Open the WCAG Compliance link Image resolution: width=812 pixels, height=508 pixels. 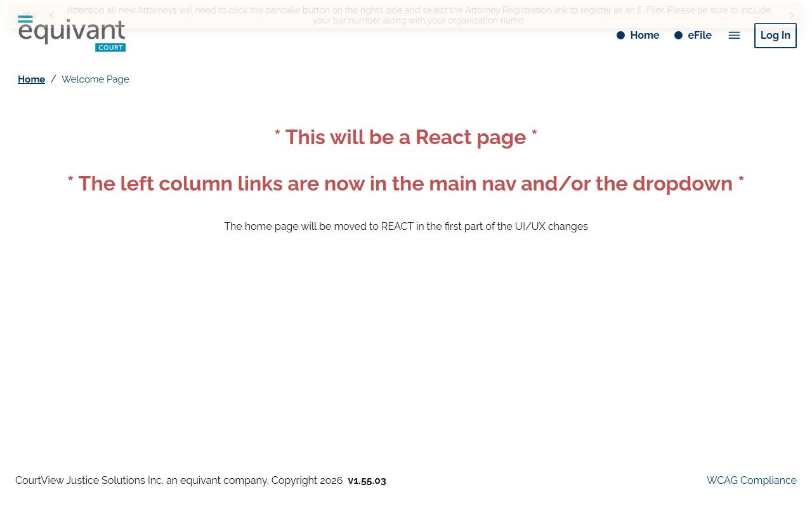pyautogui.click(x=751, y=481)
